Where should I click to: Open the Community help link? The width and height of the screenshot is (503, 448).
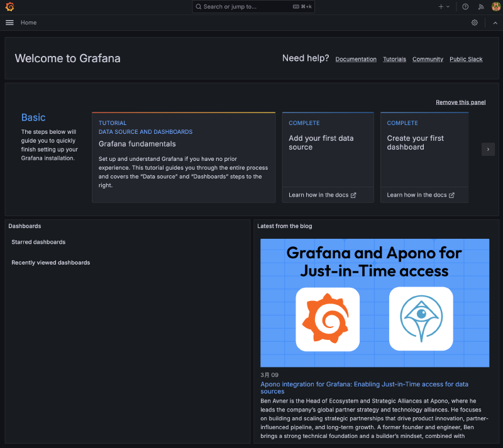coord(428,59)
